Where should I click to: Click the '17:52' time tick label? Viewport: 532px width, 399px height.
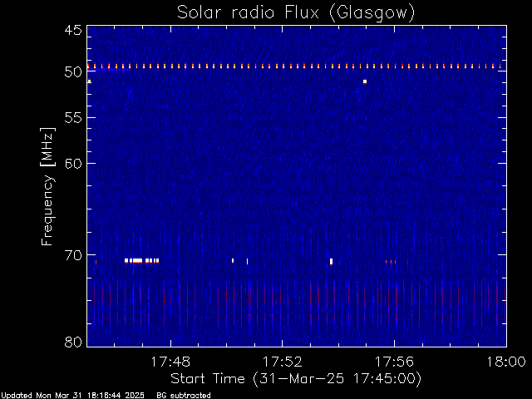(283, 362)
